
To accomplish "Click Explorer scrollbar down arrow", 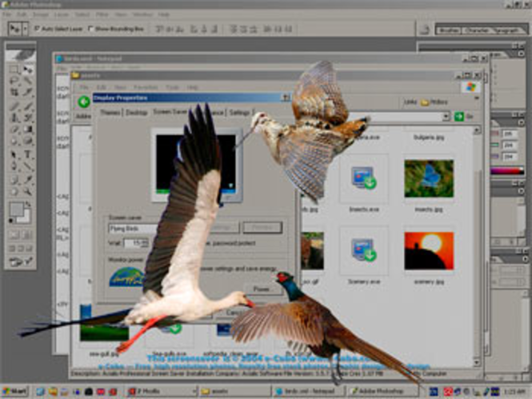I will click(x=476, y=363).
